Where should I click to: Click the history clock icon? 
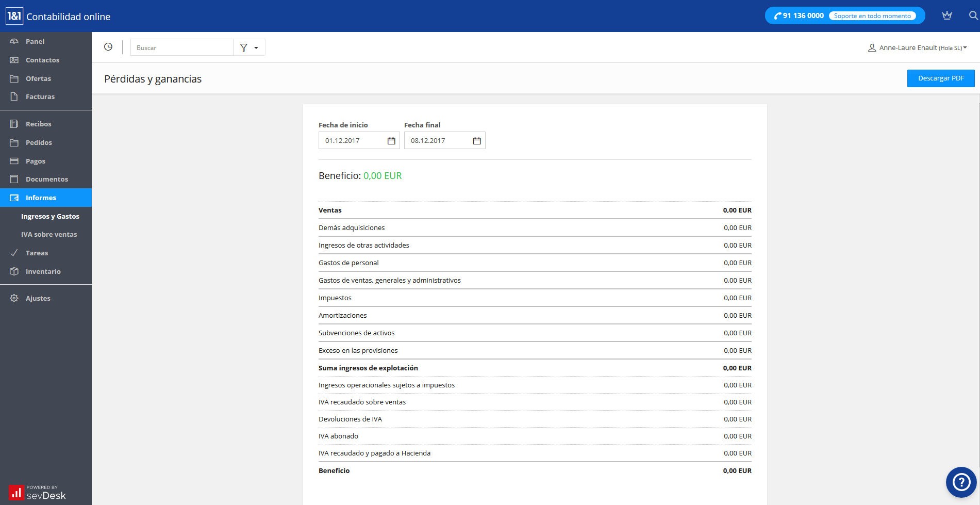click(108, 47)
